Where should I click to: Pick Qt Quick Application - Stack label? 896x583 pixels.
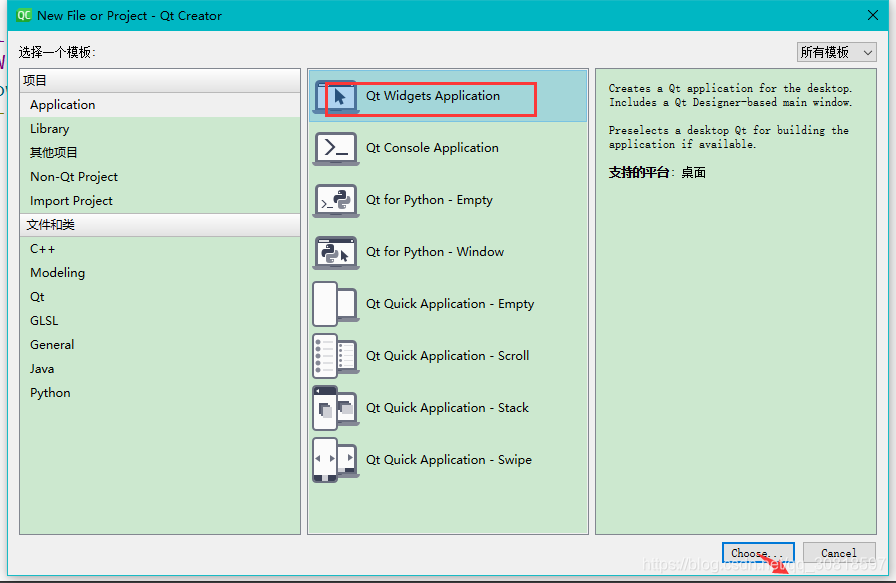447,408
